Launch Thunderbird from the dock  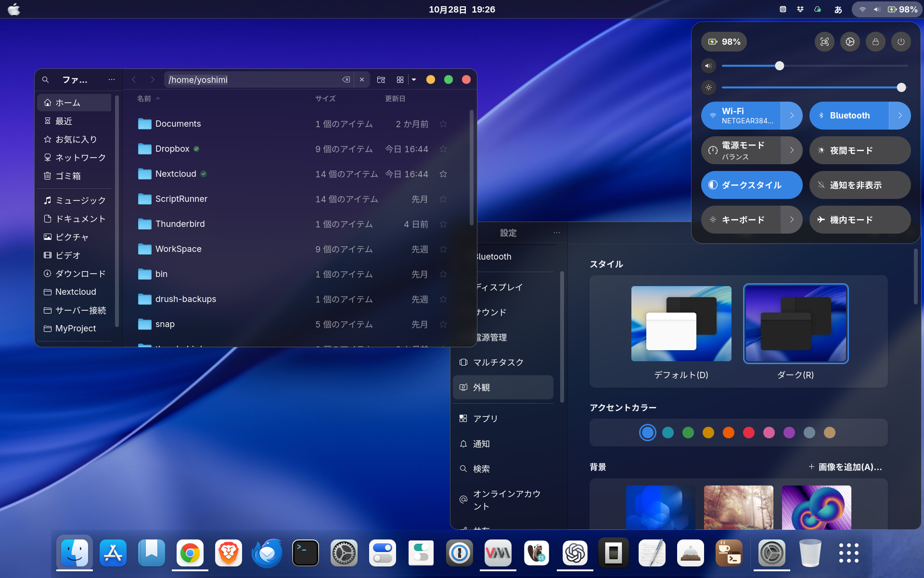point(267,553)
